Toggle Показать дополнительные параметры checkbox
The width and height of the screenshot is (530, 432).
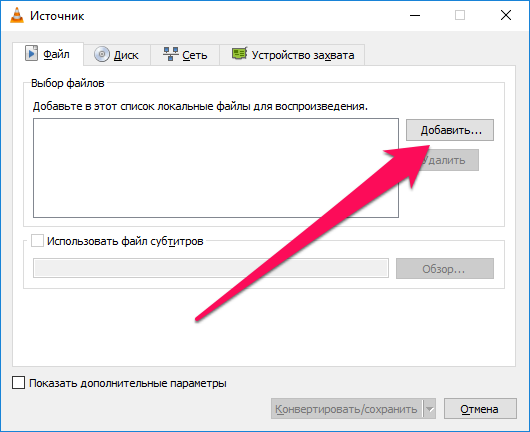[18, 383]
